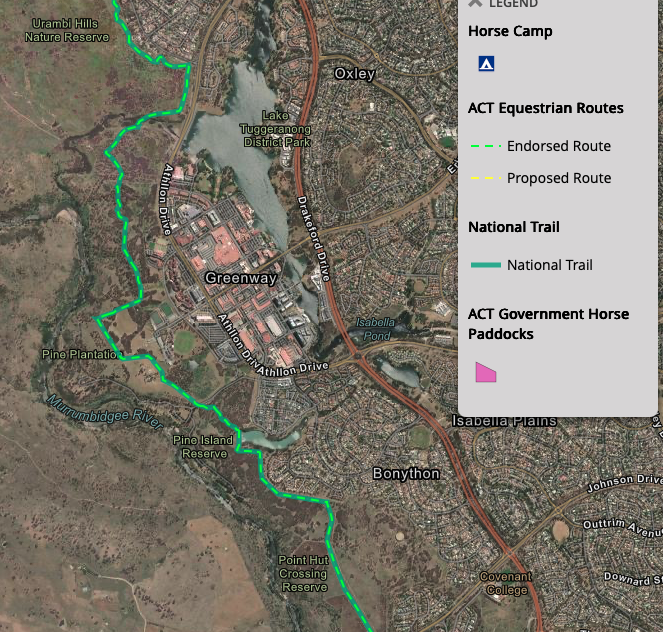Click the ACT Equestrian Routes heading
Image resolution: width=663 pixels, height=632 pixels.
click(x=545, y=108)
